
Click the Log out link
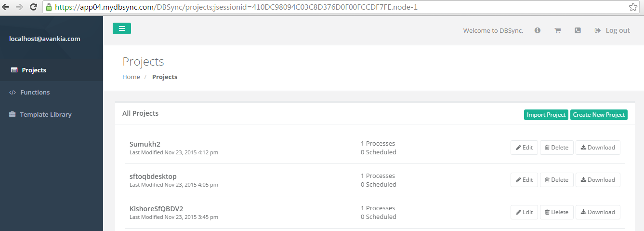tap(617, 30)
